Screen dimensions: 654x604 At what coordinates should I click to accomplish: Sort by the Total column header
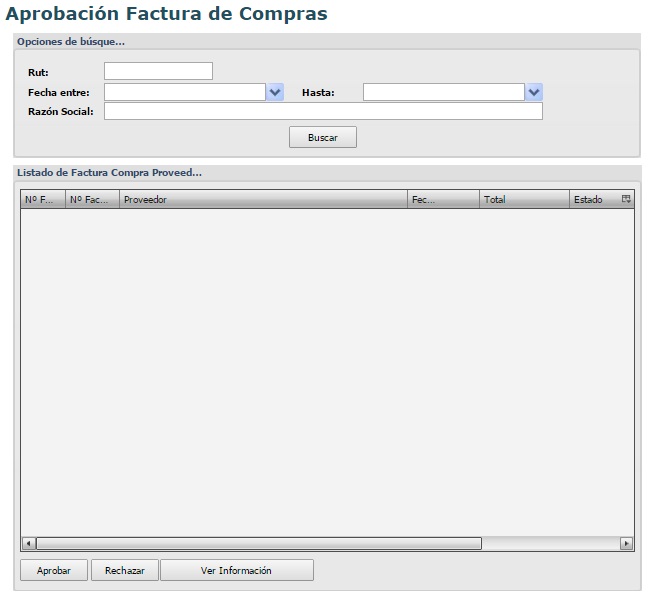(x=525, y=199)
